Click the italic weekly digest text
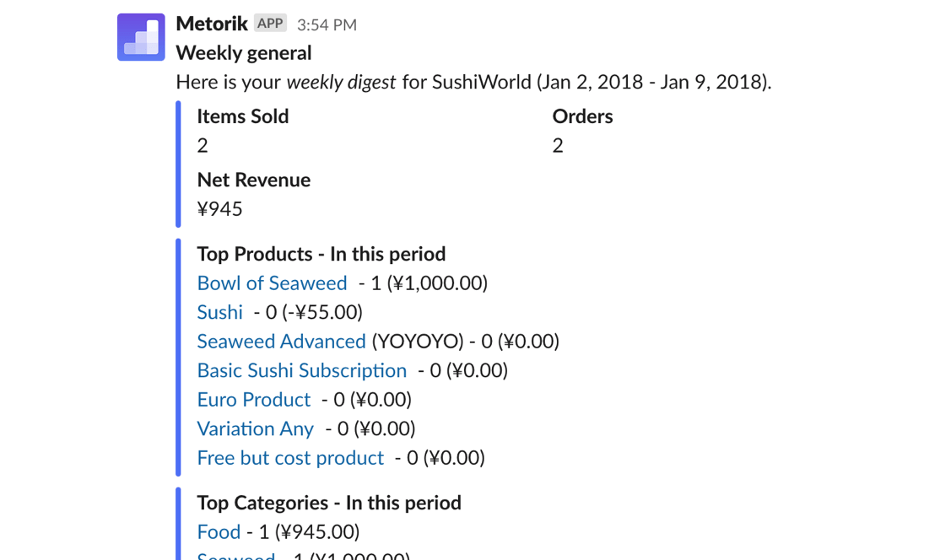 coord(342,83)
